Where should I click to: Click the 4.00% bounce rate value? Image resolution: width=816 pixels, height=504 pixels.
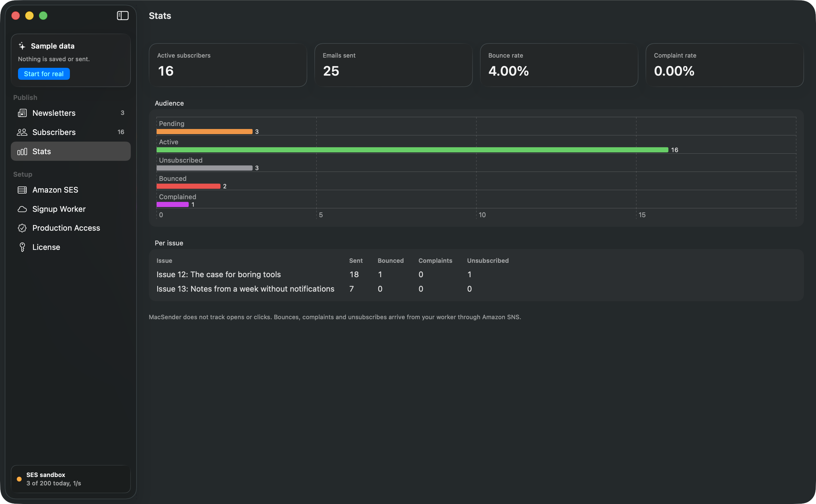click(509, 71)
